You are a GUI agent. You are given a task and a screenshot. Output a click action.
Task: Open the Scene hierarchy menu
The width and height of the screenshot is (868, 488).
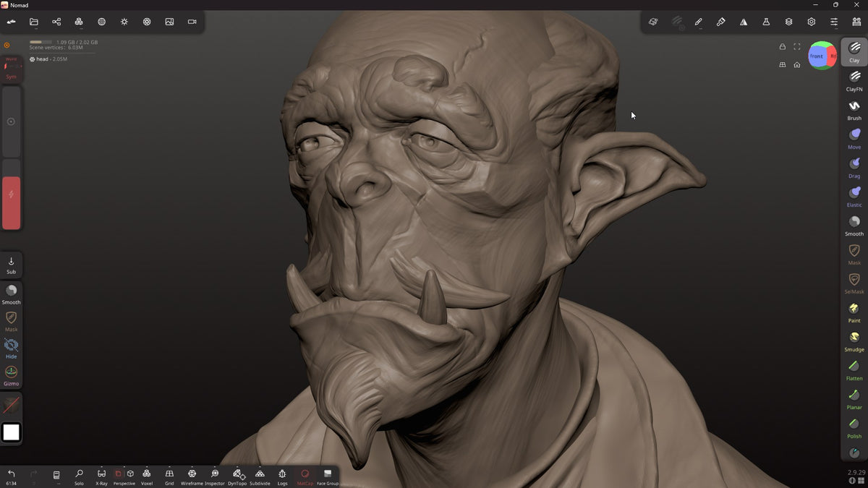[56, 22]
